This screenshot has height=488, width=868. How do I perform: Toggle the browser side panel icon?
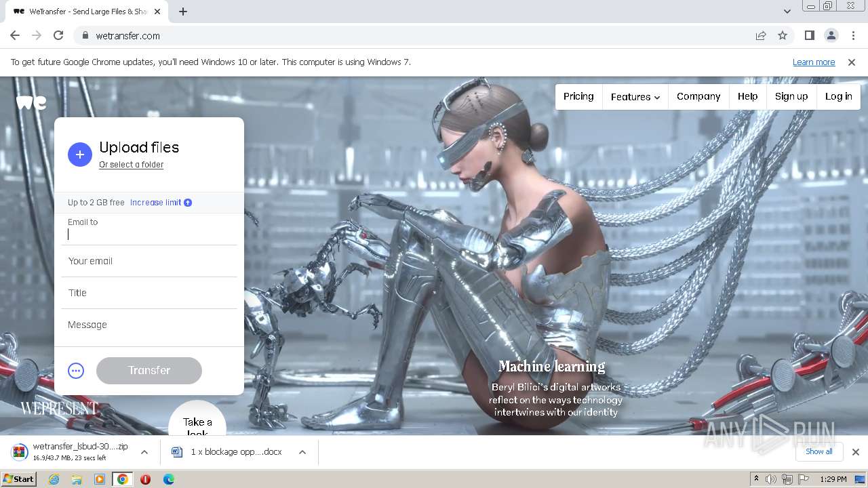coord(810,35)
